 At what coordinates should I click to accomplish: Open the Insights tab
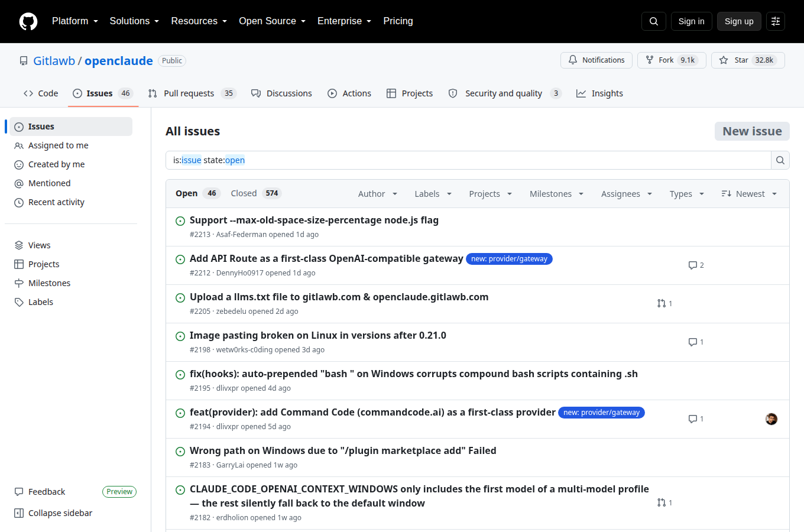click(599, 93)
